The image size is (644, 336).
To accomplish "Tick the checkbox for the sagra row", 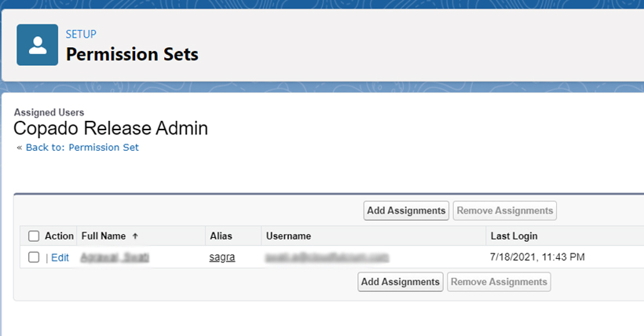I will tap(34, 257).
